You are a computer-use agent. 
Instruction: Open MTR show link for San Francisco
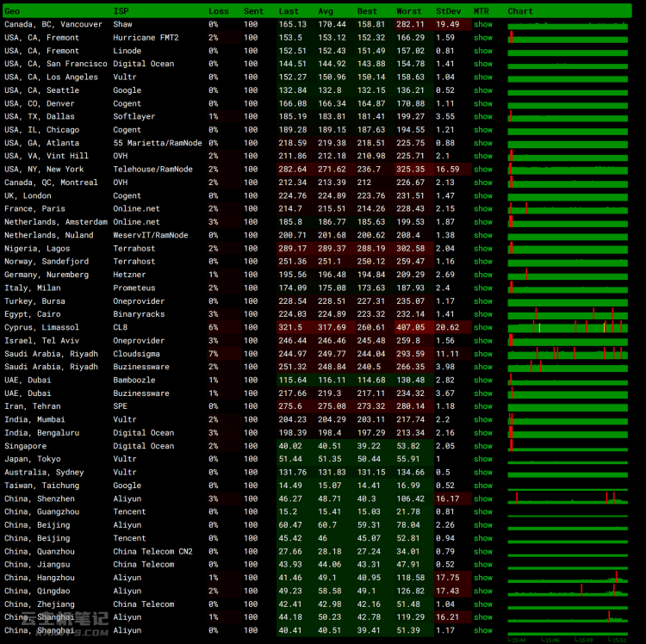(x=483, y=64)
